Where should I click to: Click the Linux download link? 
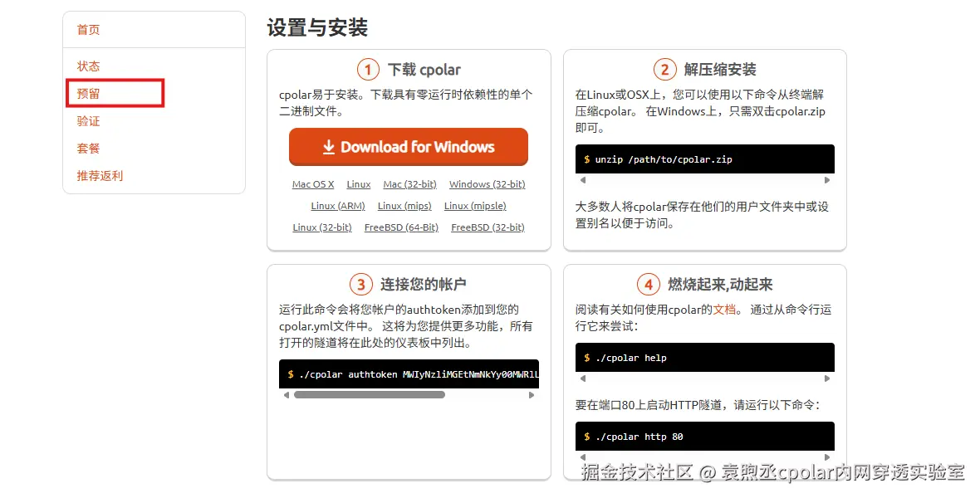(x=359, y=184)
